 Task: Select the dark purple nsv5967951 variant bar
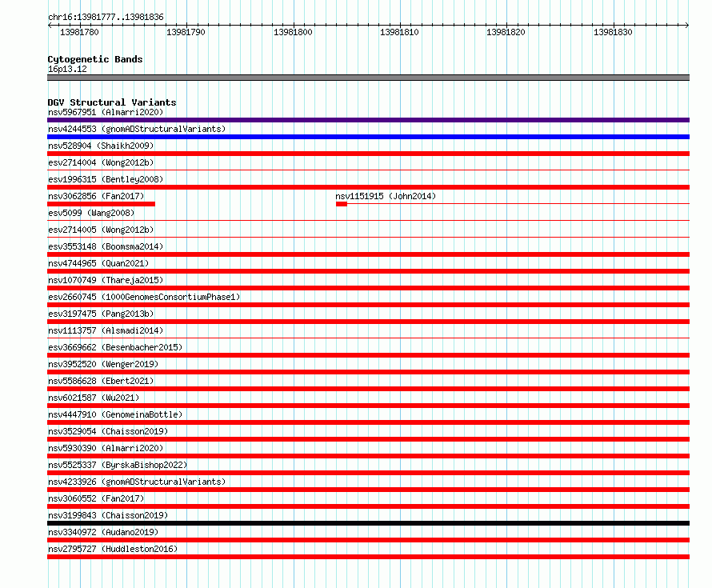[368, 120]
